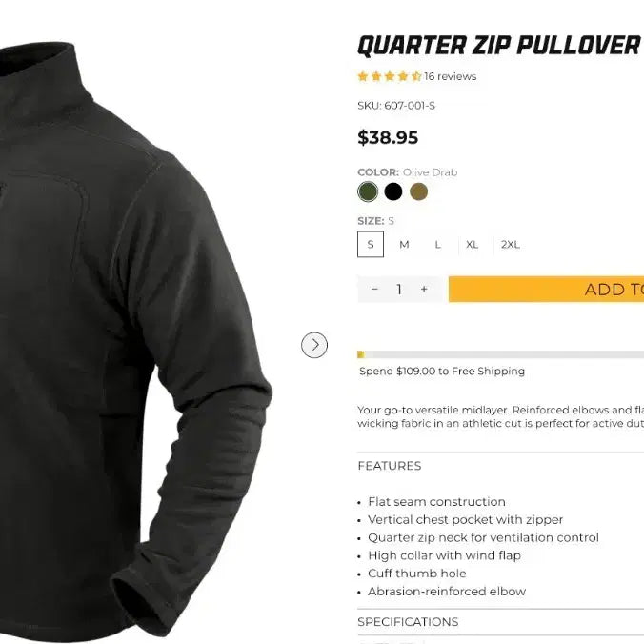Choose size 2XL option
This screenshot has width=644, height=644.
tap(510, 245)
